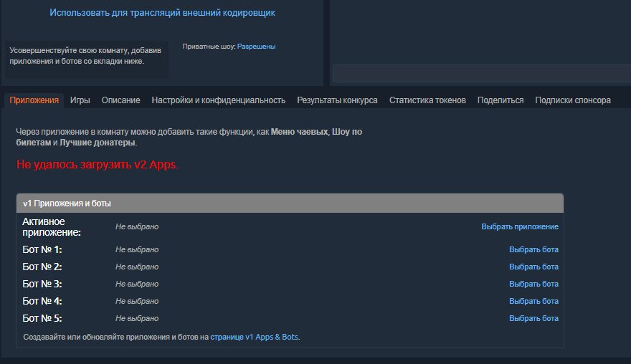Select a bot for Бот № 3

[x=533, y=284]
